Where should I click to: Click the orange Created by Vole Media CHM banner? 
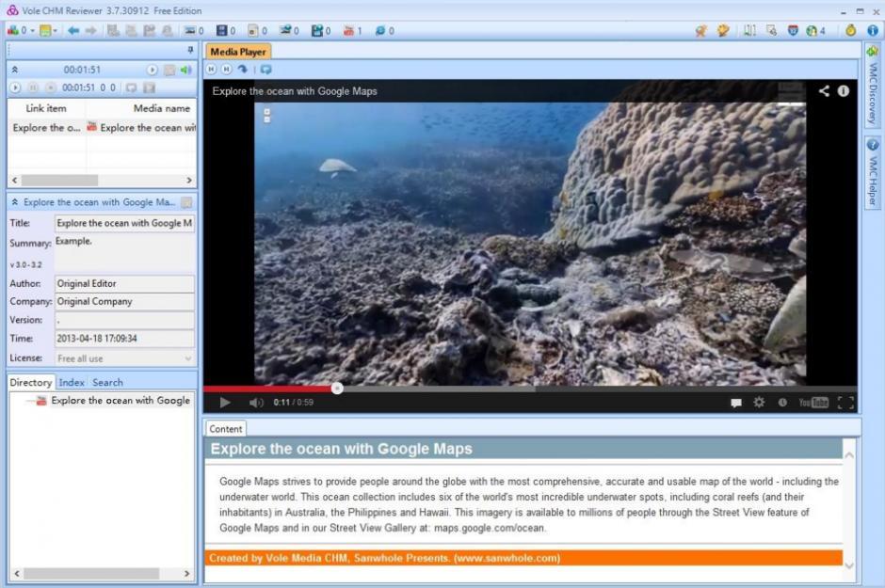(523, 558)
